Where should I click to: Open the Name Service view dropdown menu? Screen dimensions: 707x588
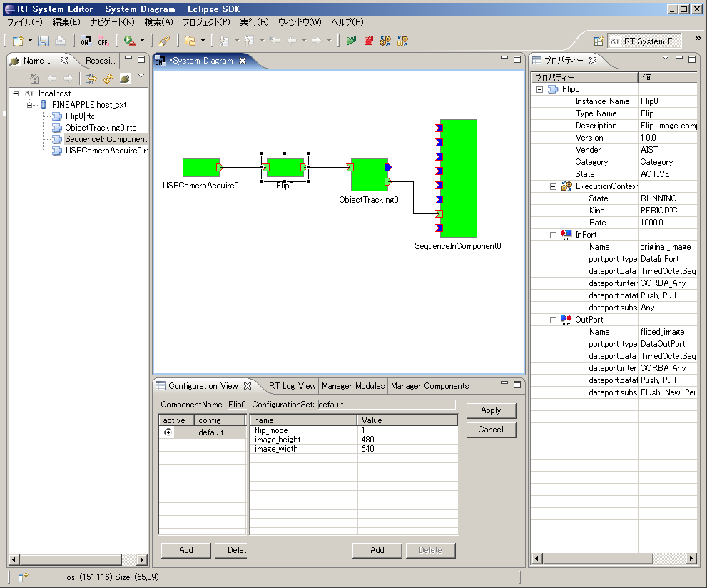click(x=141, y=76)
